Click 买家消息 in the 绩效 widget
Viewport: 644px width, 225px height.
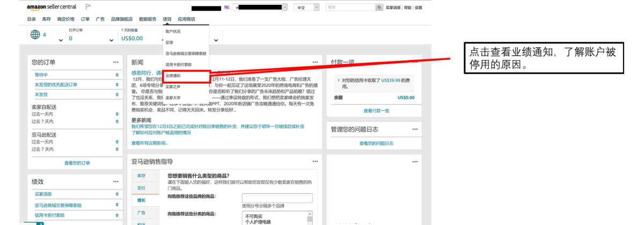[x=43, y=194]
